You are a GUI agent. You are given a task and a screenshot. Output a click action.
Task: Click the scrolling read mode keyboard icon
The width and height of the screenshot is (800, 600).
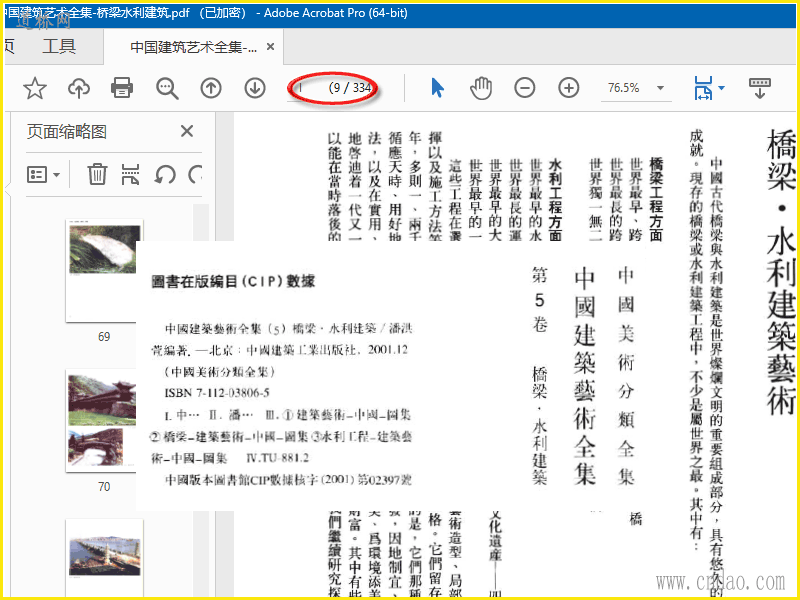[x=760, y=88]
